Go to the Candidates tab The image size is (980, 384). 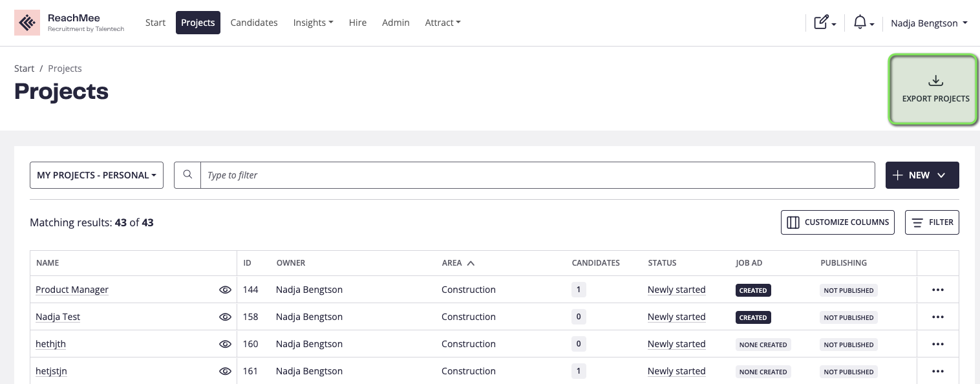click(x=254, y=23)
